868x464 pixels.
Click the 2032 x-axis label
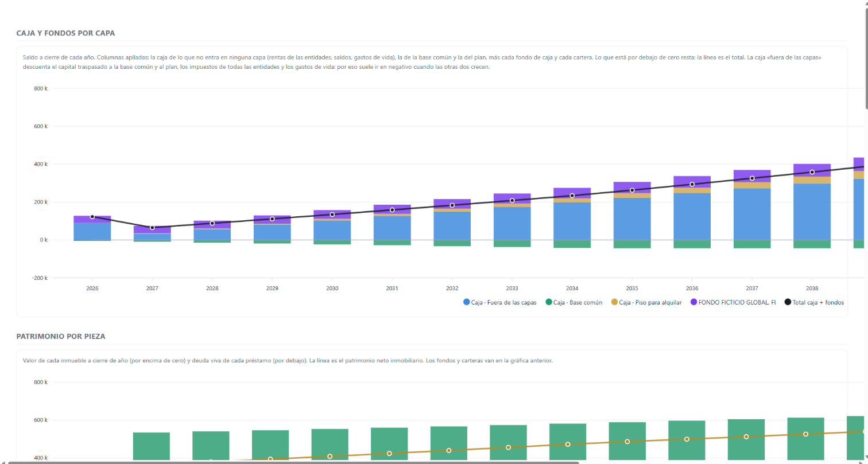click(x=452, y=288)
